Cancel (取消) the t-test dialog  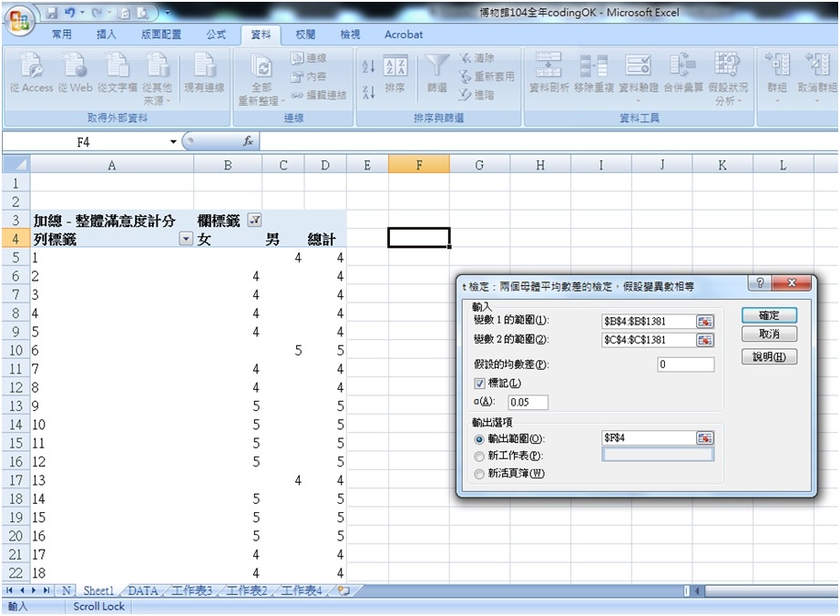pos(769,334)
